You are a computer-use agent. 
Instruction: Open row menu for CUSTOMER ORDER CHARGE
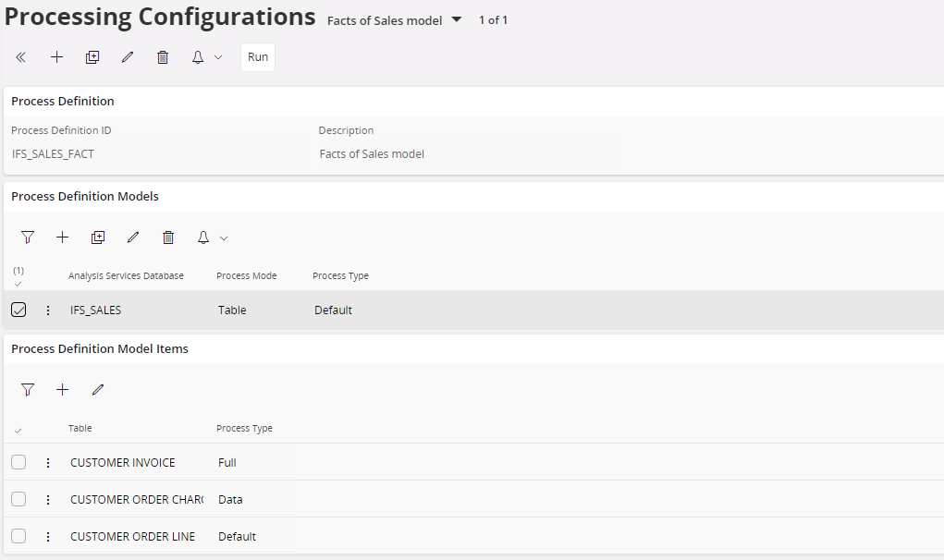(x=48, y=499)
